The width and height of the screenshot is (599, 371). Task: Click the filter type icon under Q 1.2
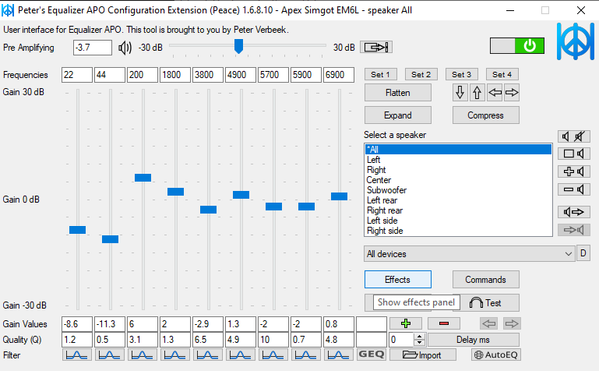77,355
